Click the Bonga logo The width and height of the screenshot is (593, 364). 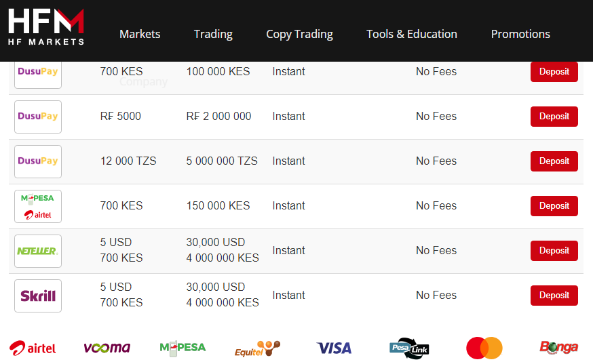tap(559, 348)
